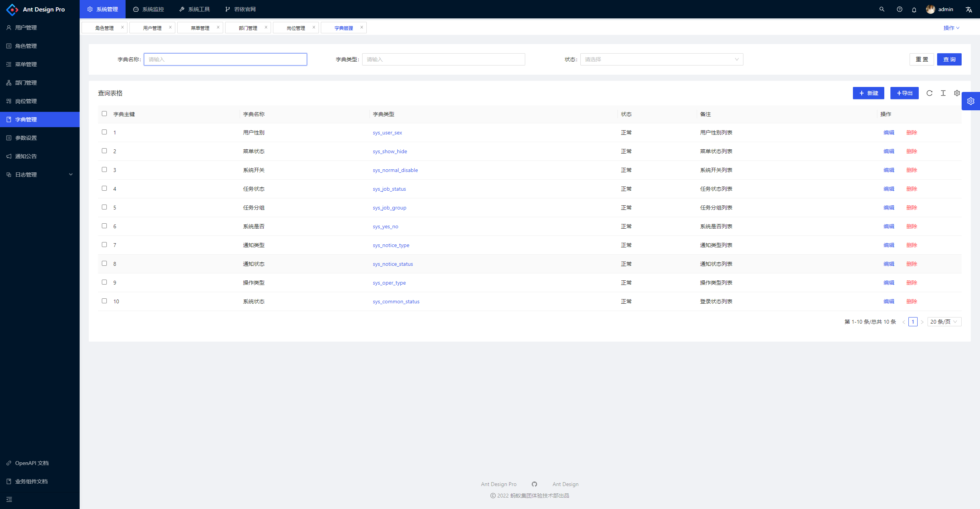
Task: Check the row for 菜单状态
Action: tap(104, 151)
